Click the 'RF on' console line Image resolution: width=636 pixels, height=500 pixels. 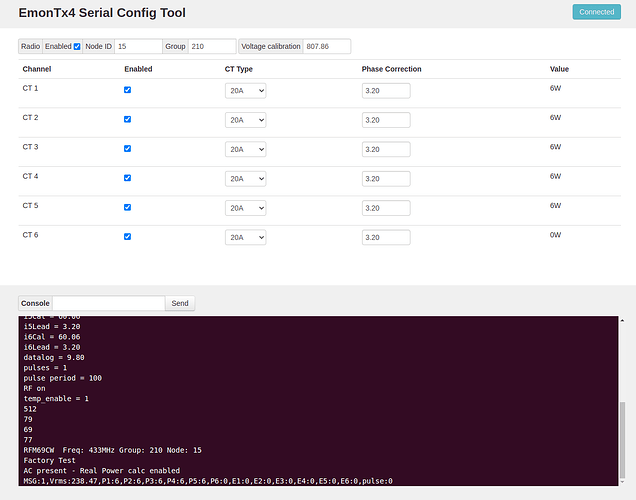pyautogui.click(x=34, y=388)
